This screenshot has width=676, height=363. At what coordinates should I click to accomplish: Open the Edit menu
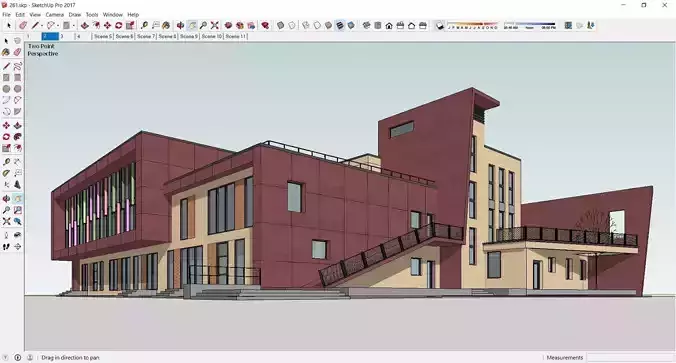(x=20, y=15)
